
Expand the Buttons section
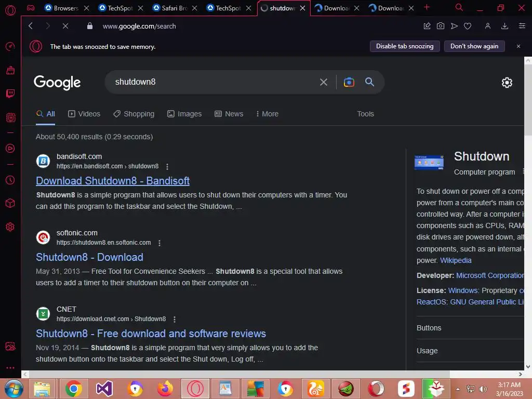coord(470,328)
